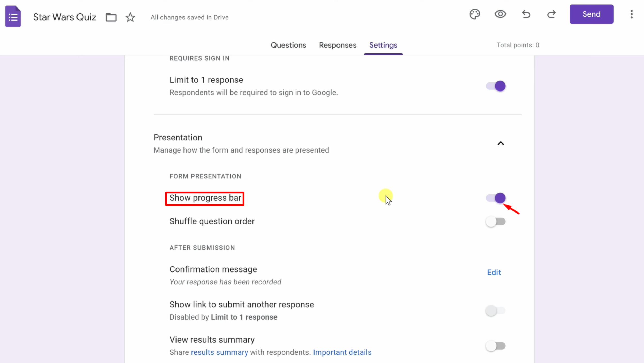Open the results summary link
Screen dimensions: 644x363
coord(219,352)
